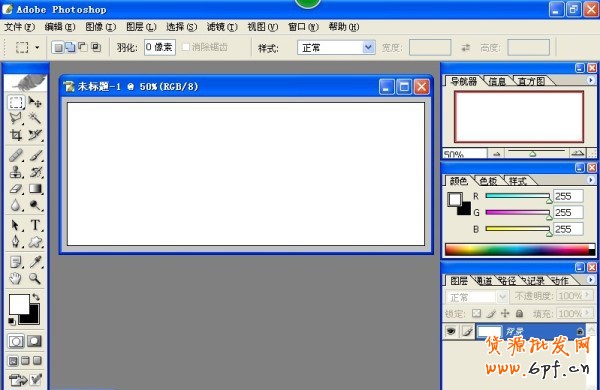Select the Hand tool
The height and width of the screenshot is (390, 600).
[x=16, y=278]
